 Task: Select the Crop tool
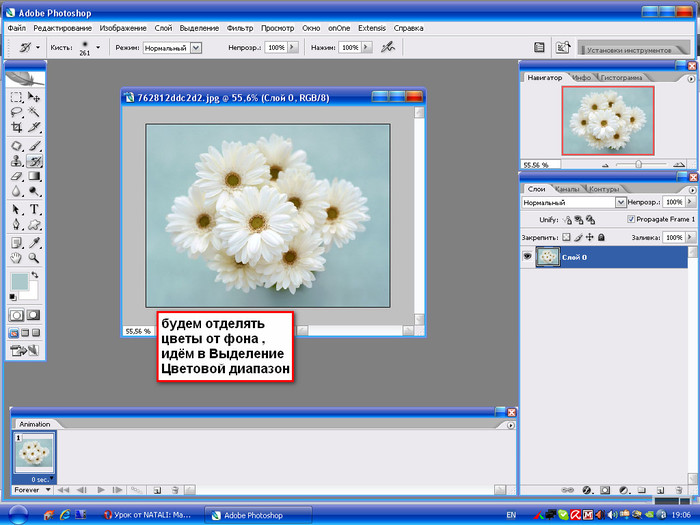[x=17, y=127]
